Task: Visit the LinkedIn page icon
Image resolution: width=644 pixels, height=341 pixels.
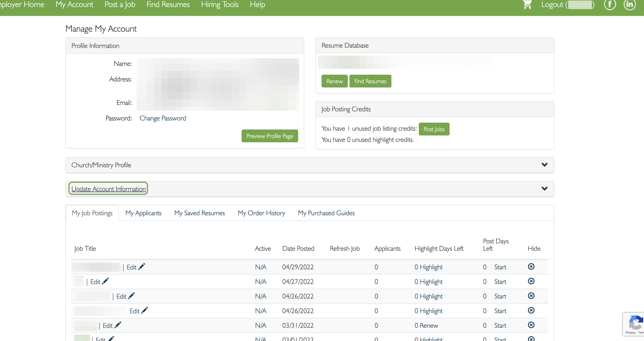Action: tap(629, 4)
